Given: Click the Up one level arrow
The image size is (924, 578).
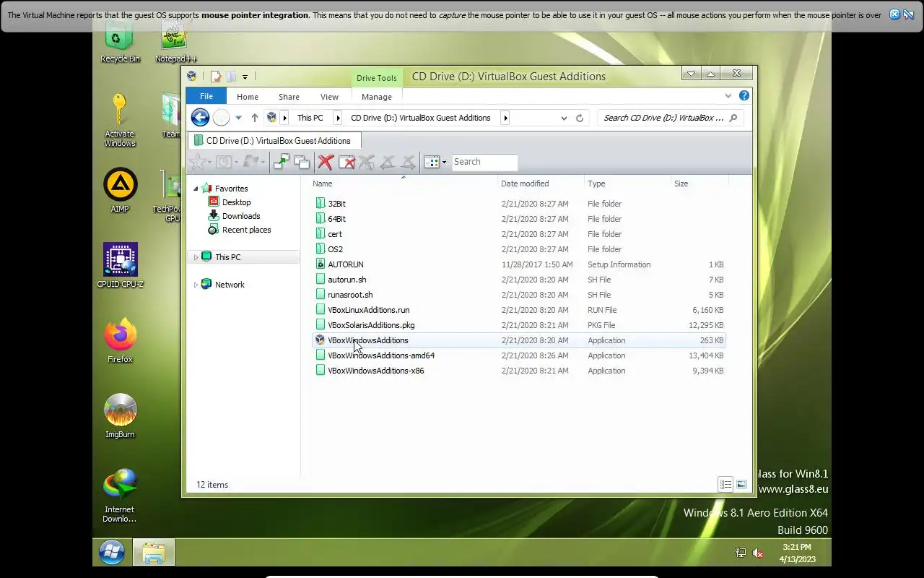Looking at the screenshot, I should point(255,118).
